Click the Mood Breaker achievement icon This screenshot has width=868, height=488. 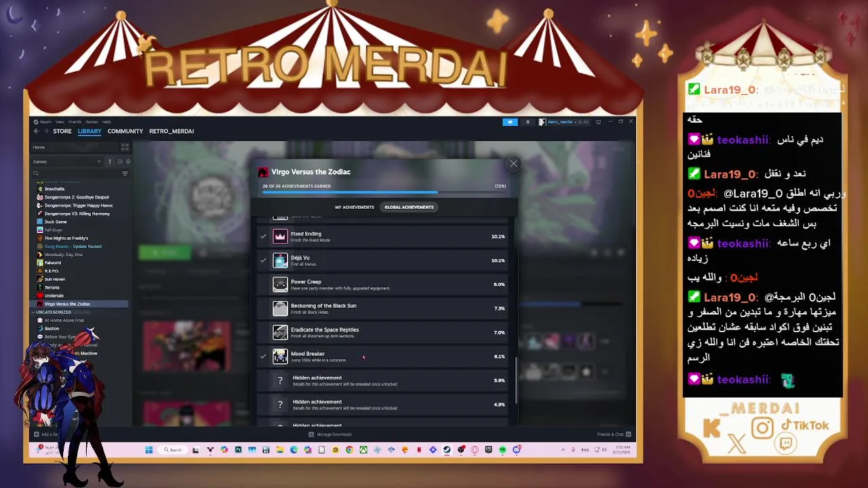point(280,357)
